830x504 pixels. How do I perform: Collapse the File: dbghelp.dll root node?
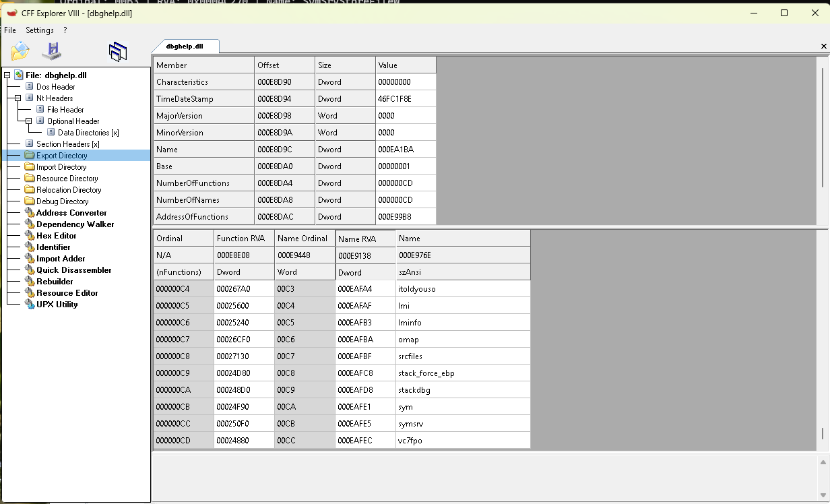tap(7, 75)
